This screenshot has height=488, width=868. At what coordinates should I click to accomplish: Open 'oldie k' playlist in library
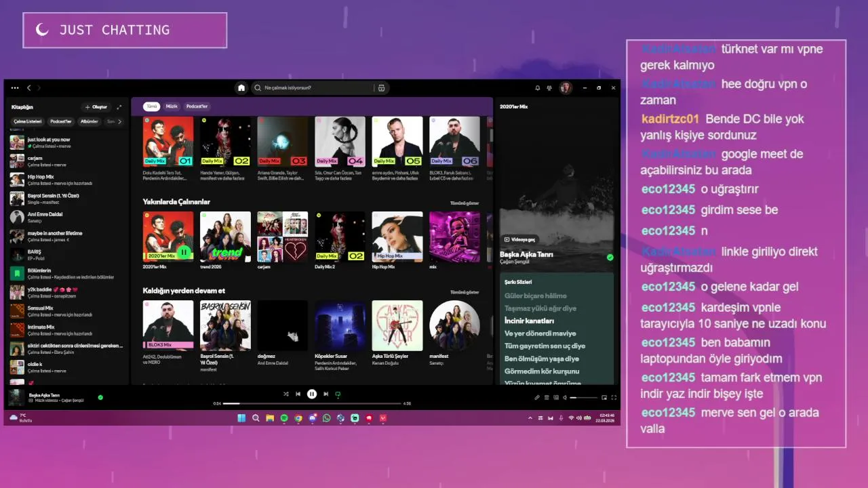point(66,367)
